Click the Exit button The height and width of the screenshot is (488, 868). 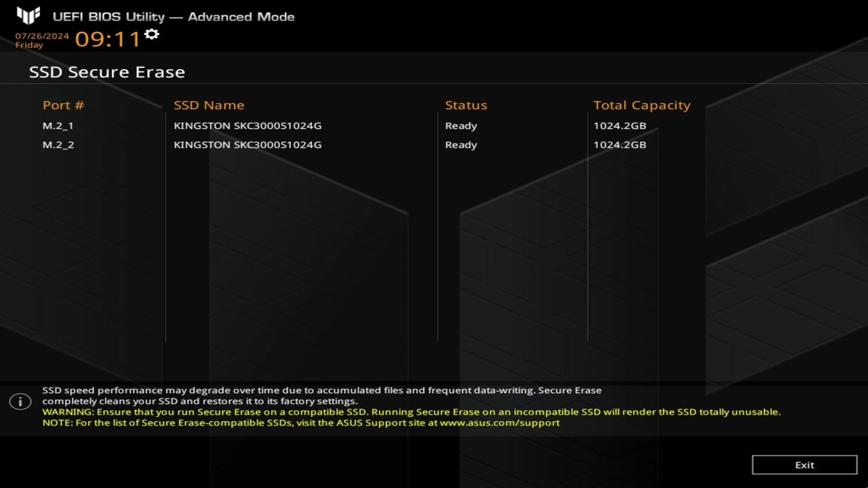point(804,465)
